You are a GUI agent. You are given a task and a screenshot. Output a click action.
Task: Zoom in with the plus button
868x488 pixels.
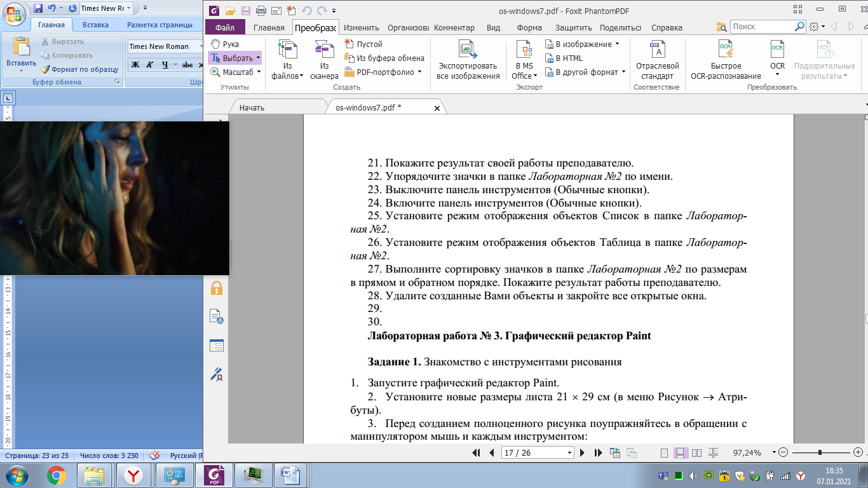858,452
